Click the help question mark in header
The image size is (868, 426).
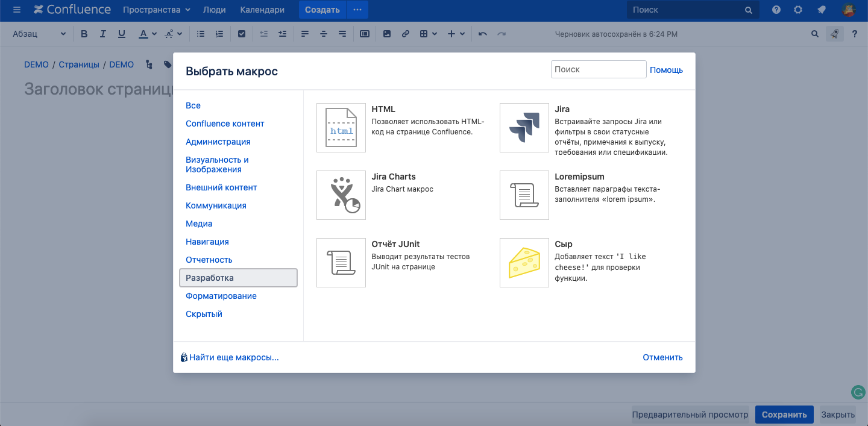(x=776, y=10)
